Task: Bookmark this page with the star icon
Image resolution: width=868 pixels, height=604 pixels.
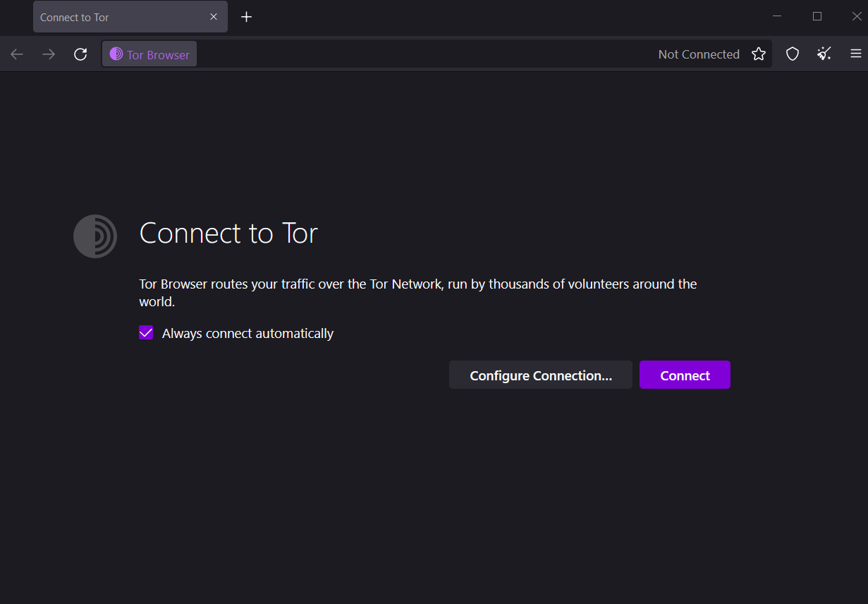Action: point(759,54)
